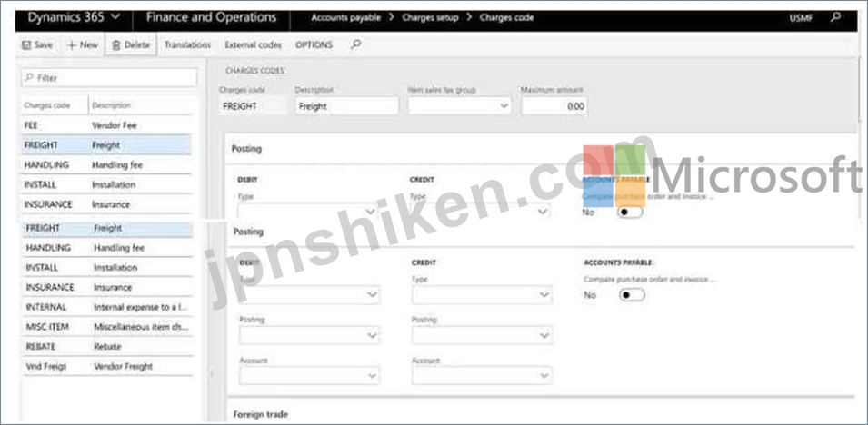Select the MISC ITEM charges code row
Screen dimensions: 868x425
tap(107, 327)
